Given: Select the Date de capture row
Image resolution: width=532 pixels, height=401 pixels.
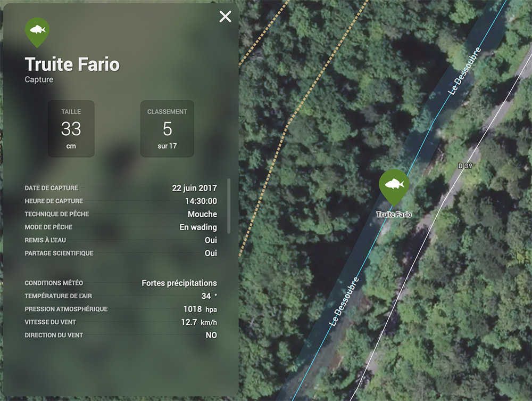Looking at the screenshot, I should [x=121, y=188].
